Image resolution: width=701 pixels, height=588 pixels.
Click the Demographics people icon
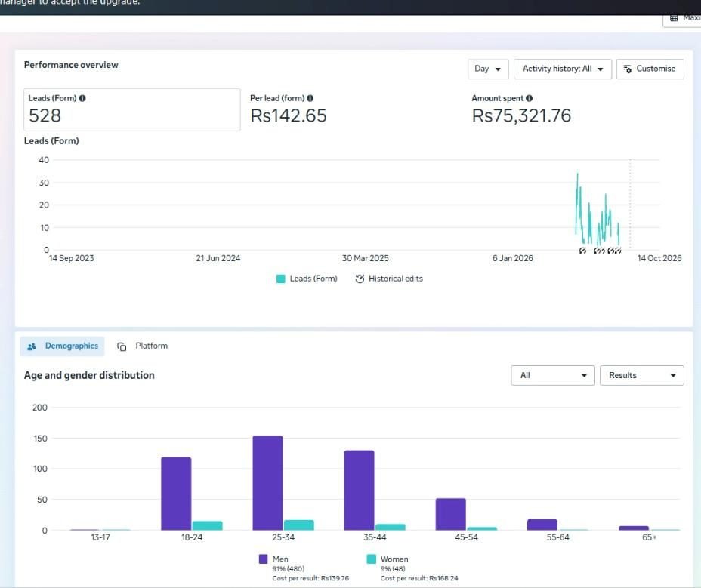click(32, 346)
